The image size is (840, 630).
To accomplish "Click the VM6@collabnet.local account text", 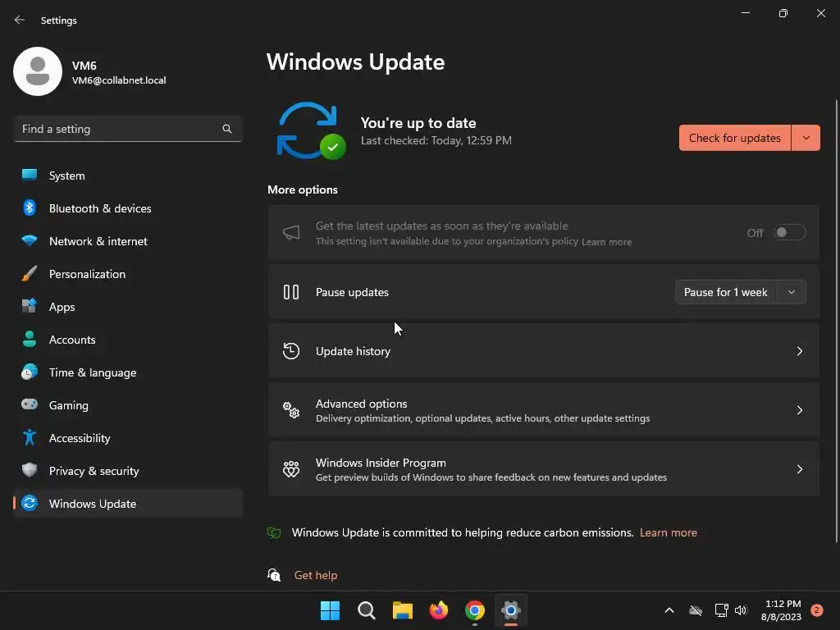I will (119, 80).
